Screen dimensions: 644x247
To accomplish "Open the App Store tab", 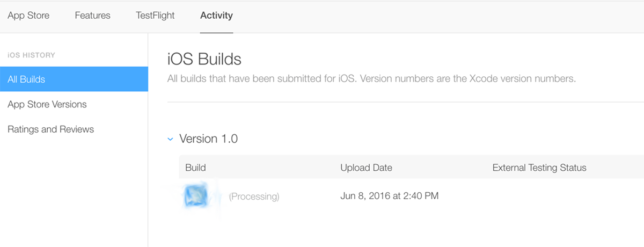I will point(28,16).
